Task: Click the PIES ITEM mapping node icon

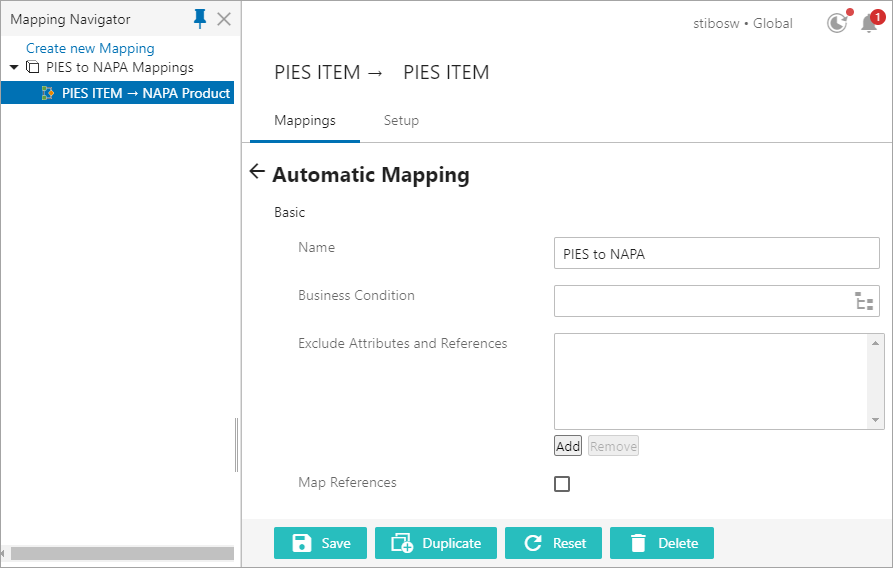Action: [x=48, y=93]
